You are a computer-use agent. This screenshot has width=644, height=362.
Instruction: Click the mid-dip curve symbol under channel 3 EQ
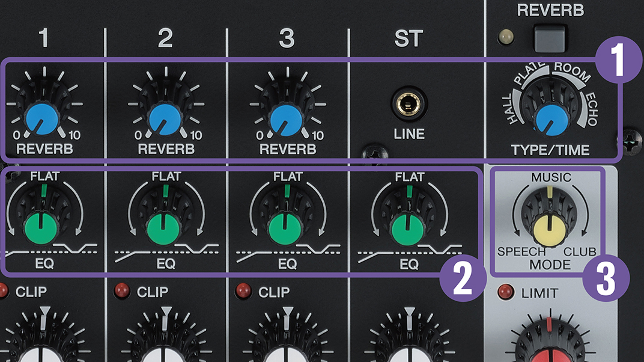click(319, 248)
